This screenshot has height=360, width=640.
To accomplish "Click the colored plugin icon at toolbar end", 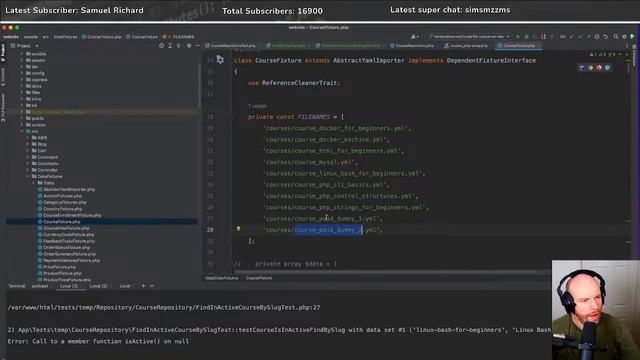I will tap(633, 37).
